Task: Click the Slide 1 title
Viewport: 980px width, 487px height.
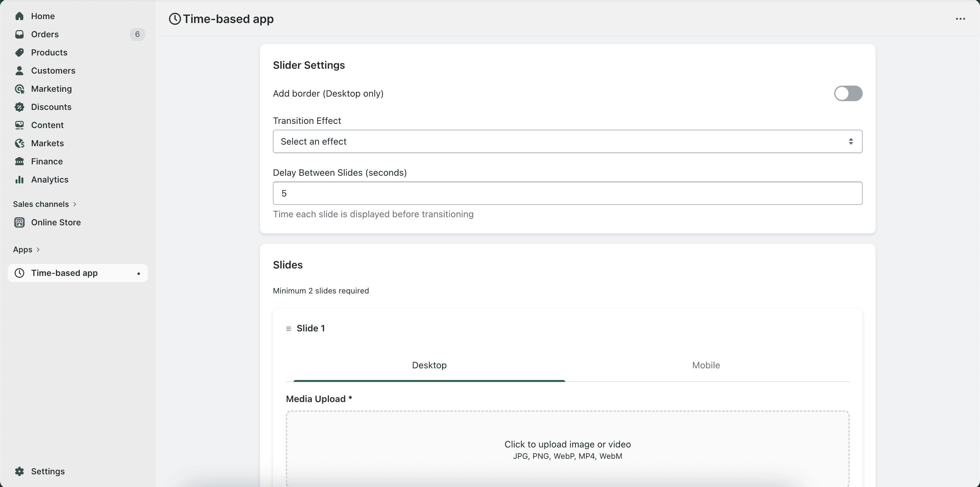Action: [311, 328]
